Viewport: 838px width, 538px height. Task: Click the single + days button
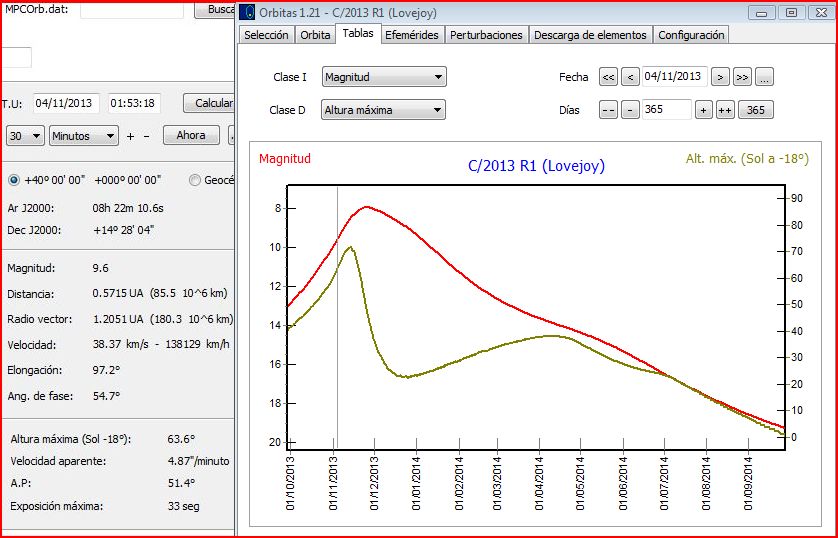pyautogui.click(x=703, y=110)
